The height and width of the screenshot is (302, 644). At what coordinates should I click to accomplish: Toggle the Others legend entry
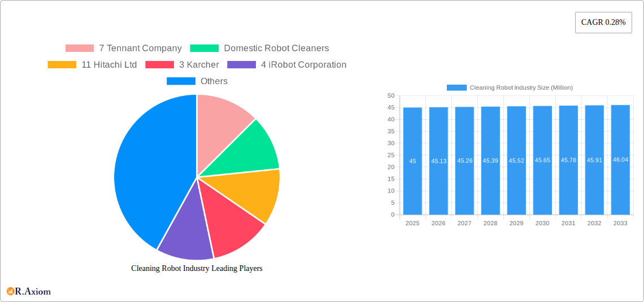click(197, 81)
